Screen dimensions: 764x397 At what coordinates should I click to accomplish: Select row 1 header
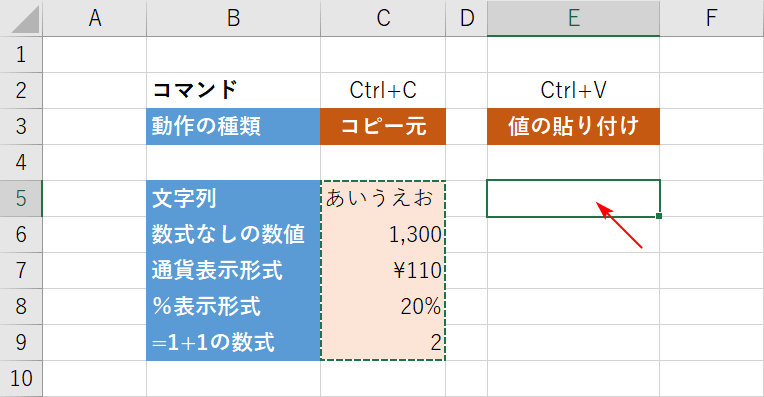point(21,55)
